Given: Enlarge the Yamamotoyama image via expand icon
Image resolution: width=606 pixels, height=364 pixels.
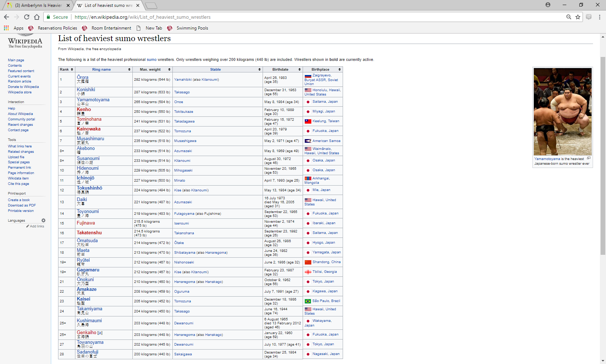Looking at the screenshot, I should click(589, 158).
